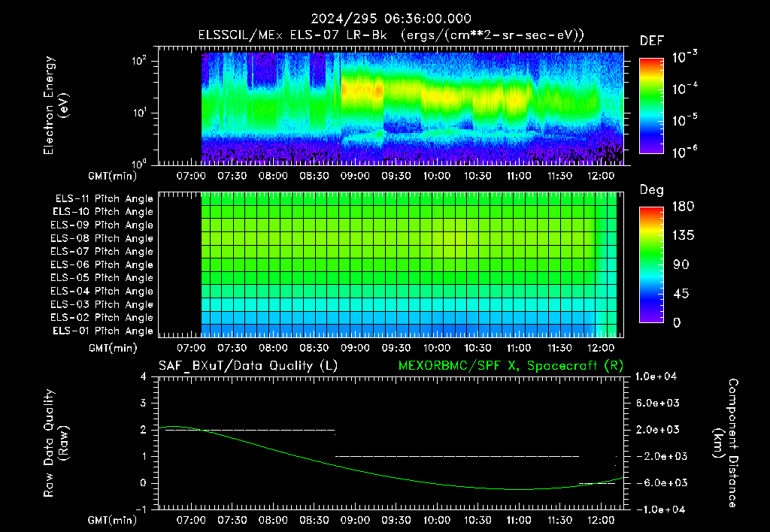Click the -1 value on Raw Data Quality axis
The width and height of the screenshot is (770, 532).
pyautogui.click(x=141, y=509)
